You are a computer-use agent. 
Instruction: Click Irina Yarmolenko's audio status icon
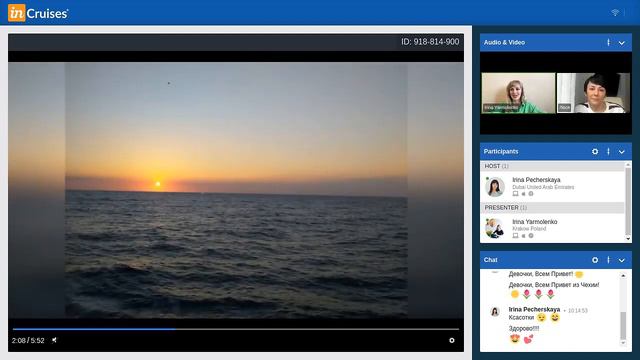tap(523, 236)
